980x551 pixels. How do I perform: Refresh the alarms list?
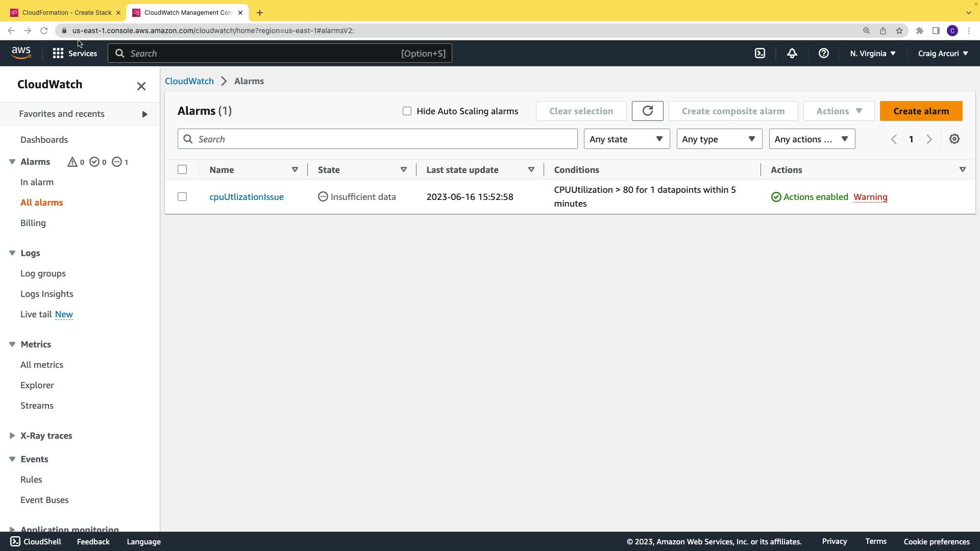pos(647,111)
